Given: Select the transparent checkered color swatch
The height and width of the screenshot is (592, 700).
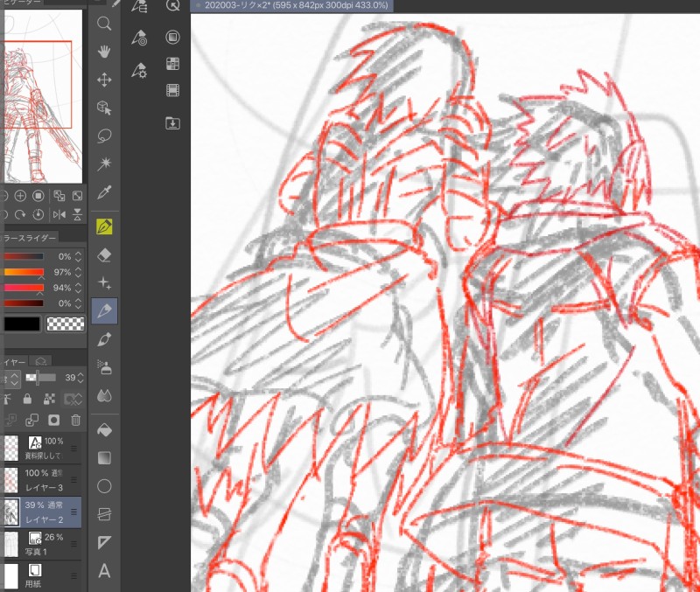Looking at the screenshot, I should click(x=66, y=324).
